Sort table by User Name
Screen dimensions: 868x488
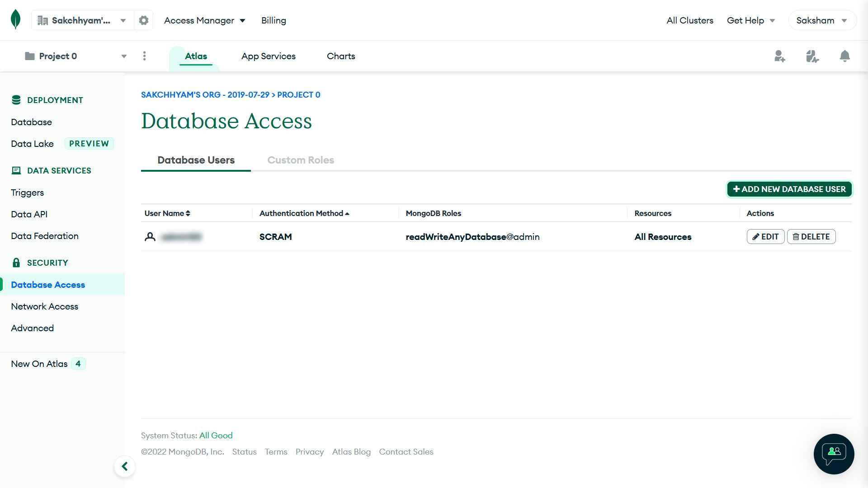coord(167,213)
